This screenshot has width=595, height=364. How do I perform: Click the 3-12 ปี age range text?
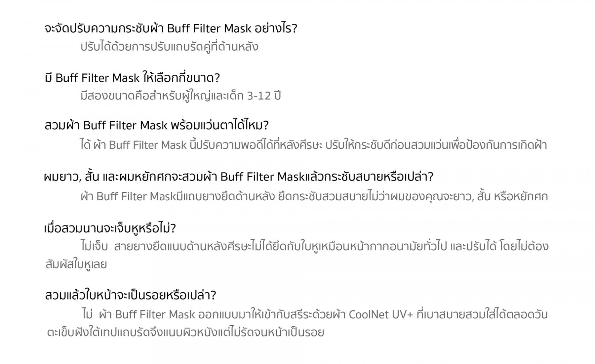tap(264, 96)
